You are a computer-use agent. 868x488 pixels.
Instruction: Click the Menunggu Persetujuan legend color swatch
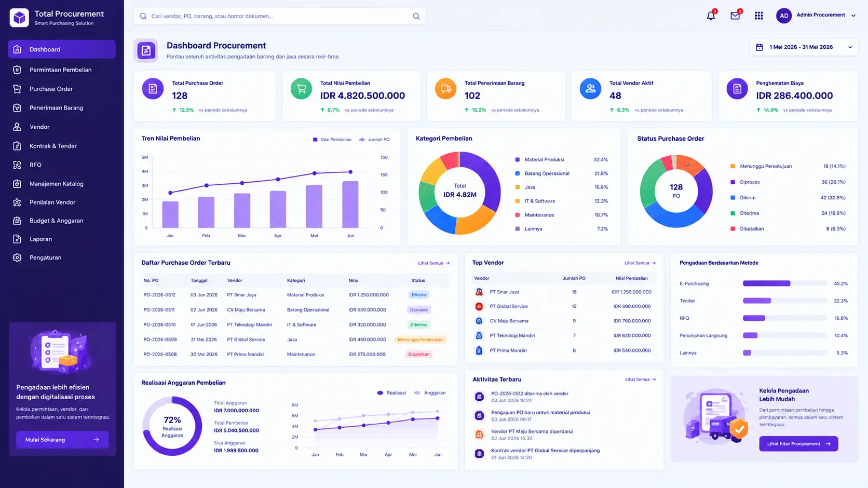733,166
